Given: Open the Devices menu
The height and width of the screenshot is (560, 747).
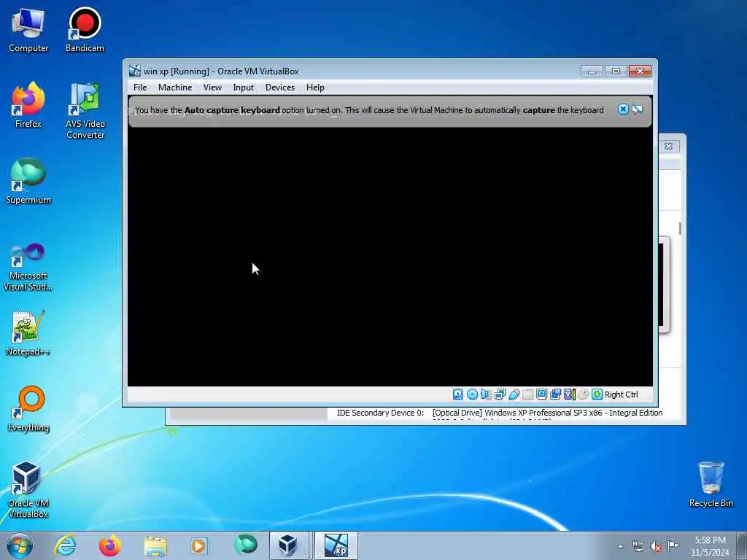Looking at the screenshot, I should pos(280,87).
